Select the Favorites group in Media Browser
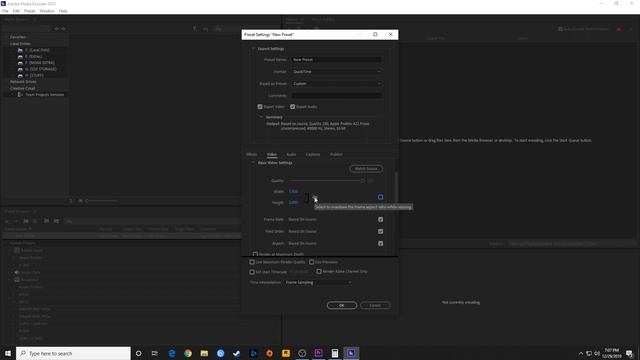 (x=18, y=37)
